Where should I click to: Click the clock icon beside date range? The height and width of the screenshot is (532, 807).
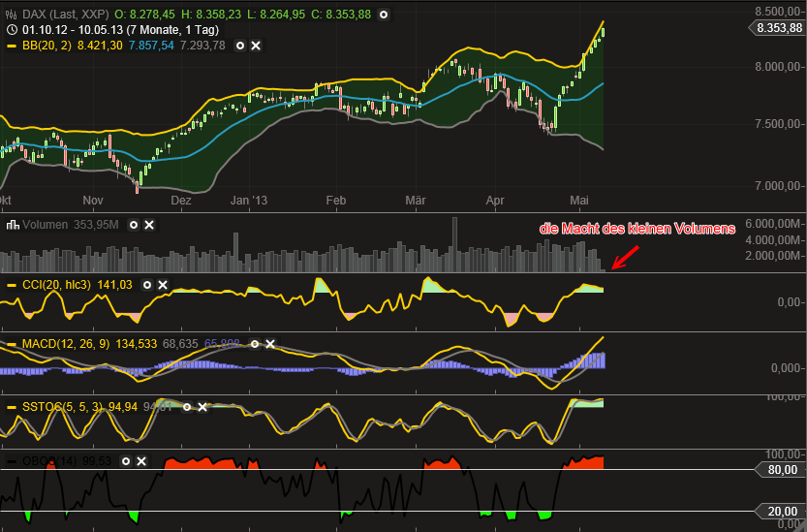click(12, 30)
